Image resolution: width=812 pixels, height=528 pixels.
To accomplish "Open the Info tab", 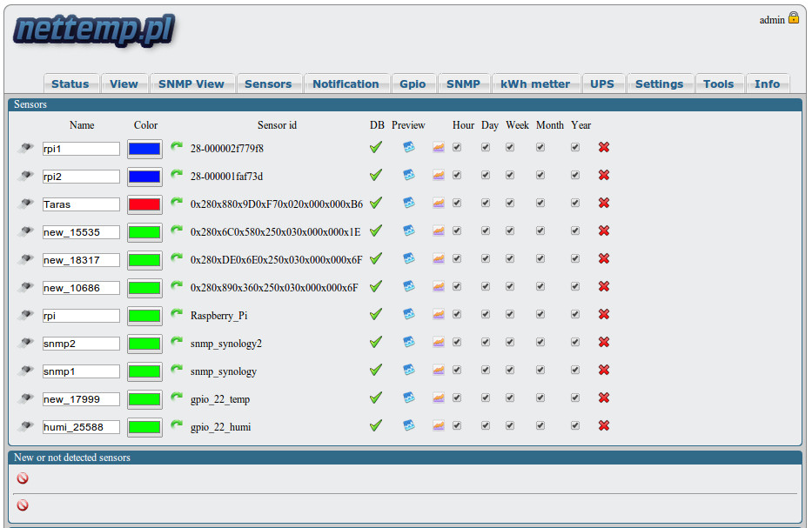I will [767, 84].
